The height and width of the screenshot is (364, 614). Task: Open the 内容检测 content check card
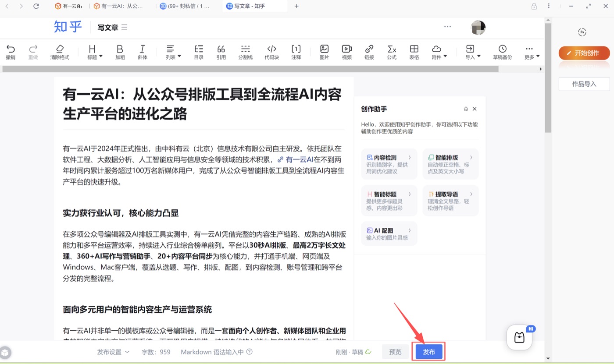pos(389,164)
